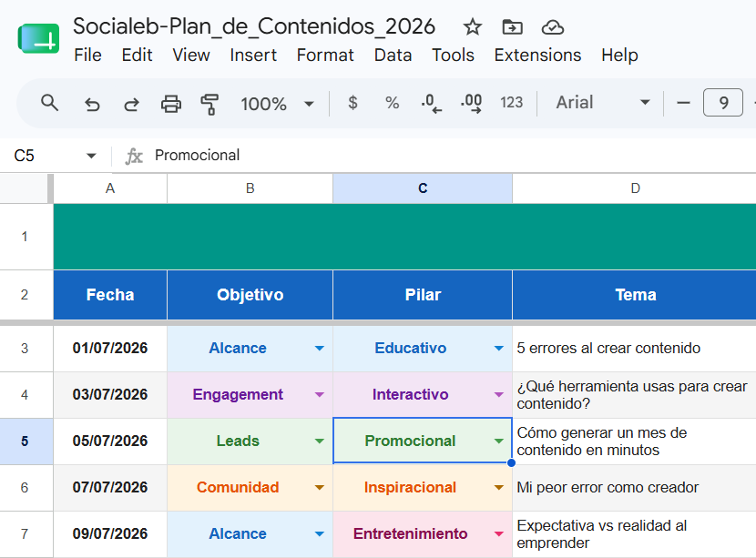Click the Redo arrow
756x558 pixels.
[x=131, y=104]
